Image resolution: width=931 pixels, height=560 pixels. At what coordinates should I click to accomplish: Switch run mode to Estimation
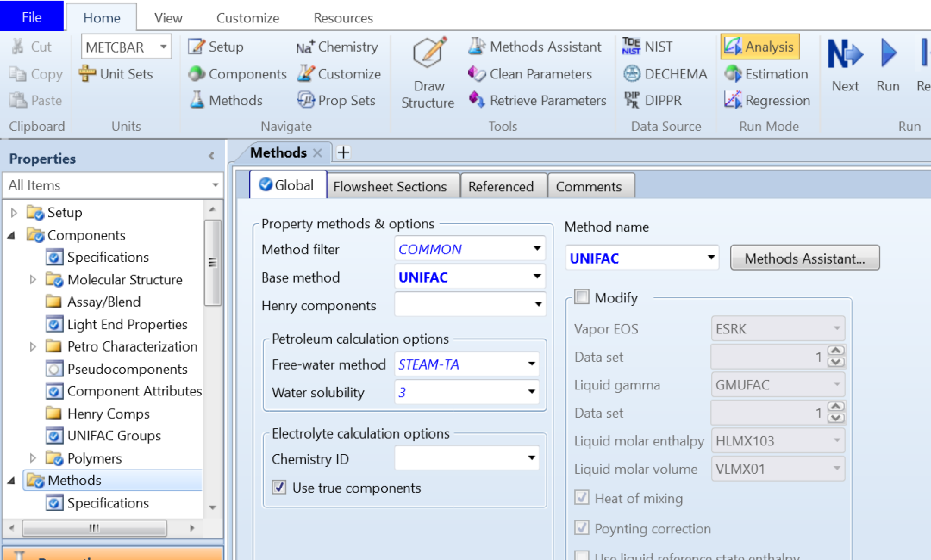766,74
